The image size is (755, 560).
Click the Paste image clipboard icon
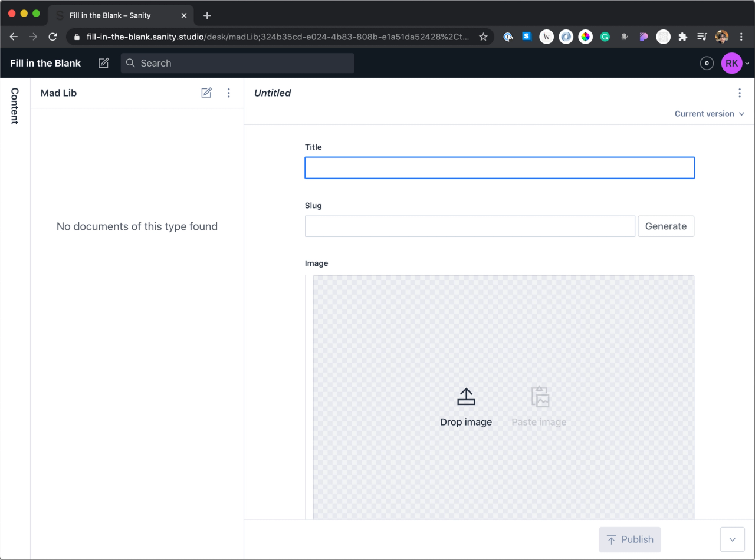pos(539,397)
